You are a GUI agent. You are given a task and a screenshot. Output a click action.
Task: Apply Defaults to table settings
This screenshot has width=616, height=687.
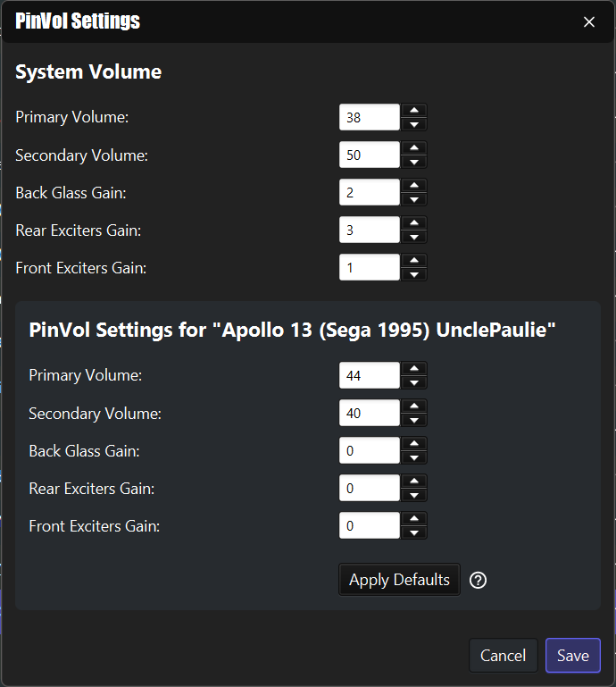pos(399,580)
